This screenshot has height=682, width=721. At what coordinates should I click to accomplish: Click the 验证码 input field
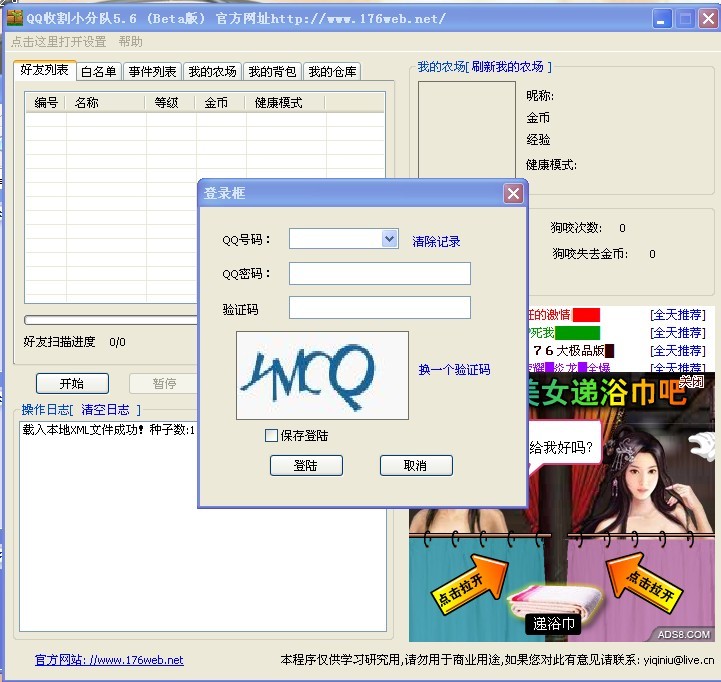click(x=380, y=308)
